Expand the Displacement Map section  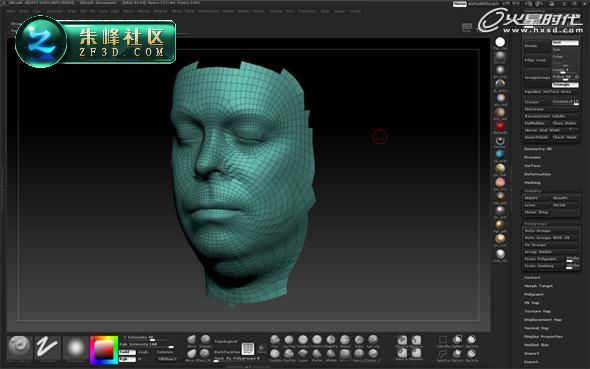(x=543, y=319)
